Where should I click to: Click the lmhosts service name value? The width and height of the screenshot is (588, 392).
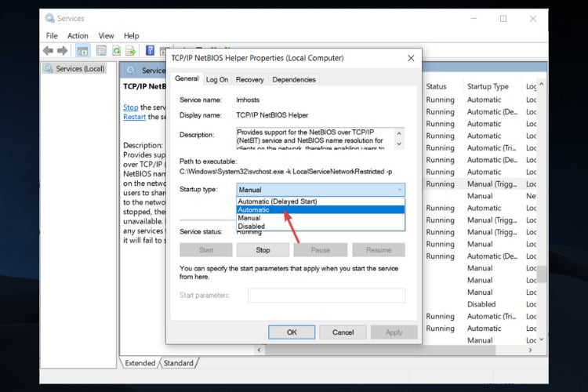(x=248, y=100)
